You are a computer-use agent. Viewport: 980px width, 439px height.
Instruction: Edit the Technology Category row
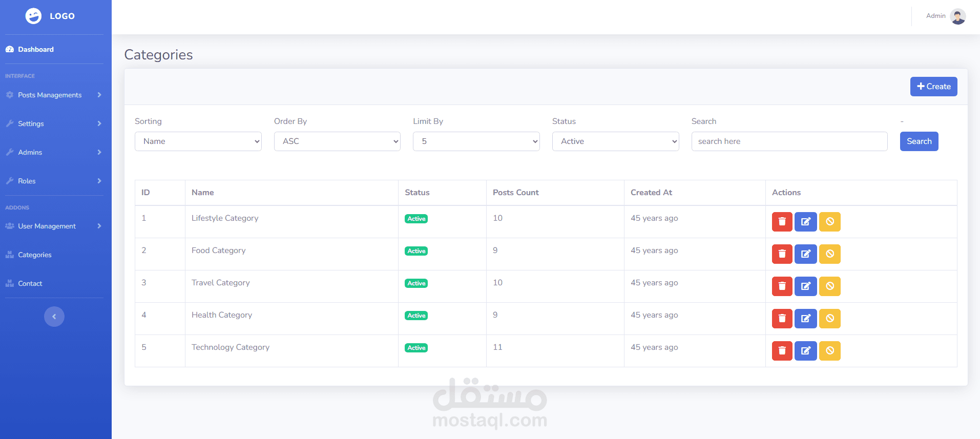point(805,351)
